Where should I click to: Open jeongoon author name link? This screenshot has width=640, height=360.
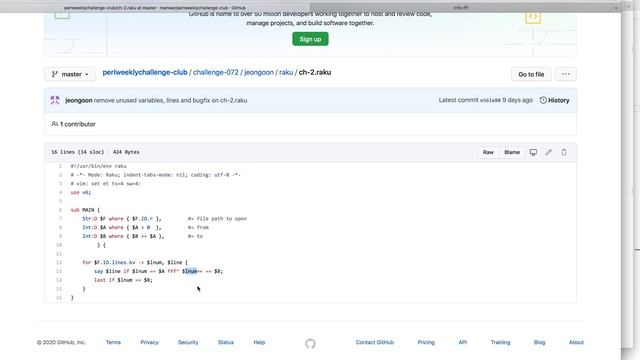[x=79, y=100]
